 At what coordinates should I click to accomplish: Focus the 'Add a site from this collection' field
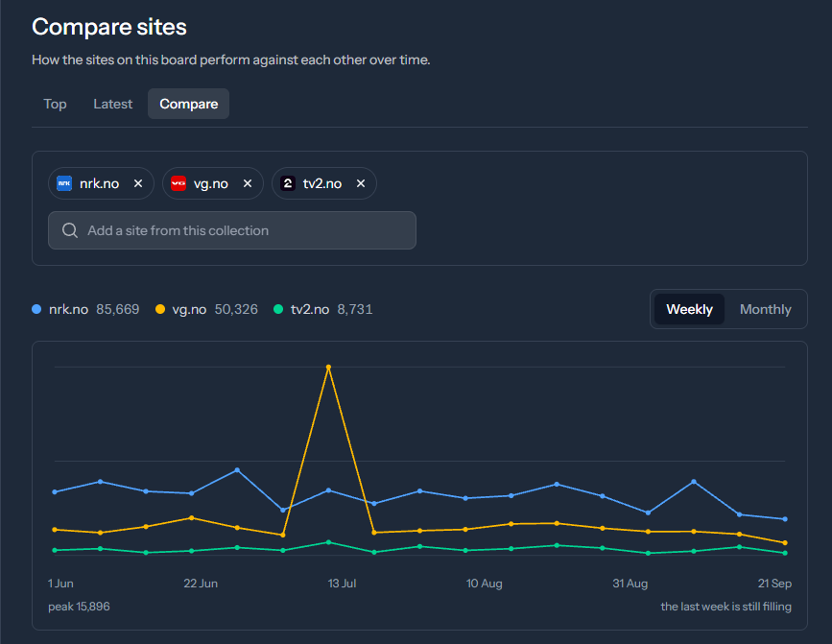coord(232,230)
